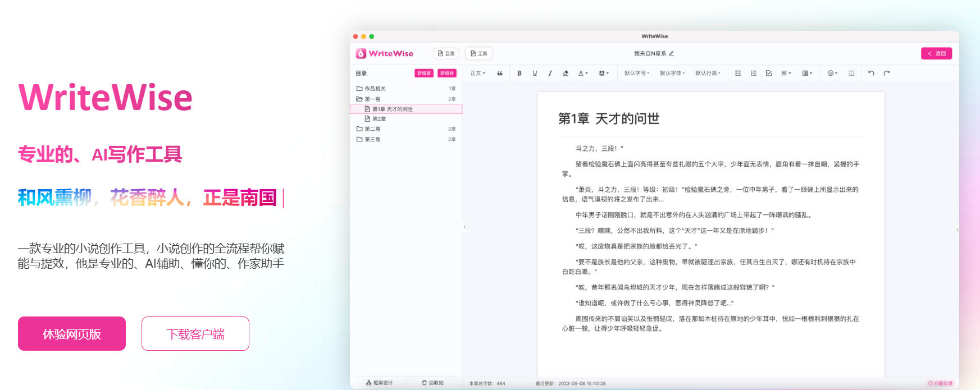Click the 最近更新 timestamp in status bar
980x390 pixels.
571,384
